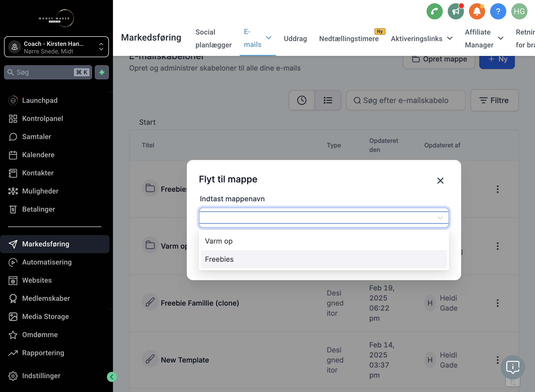Screen dimensions: 535x392
Task: Close the Flyt til mappe dialog
Action: pos(440,181)
